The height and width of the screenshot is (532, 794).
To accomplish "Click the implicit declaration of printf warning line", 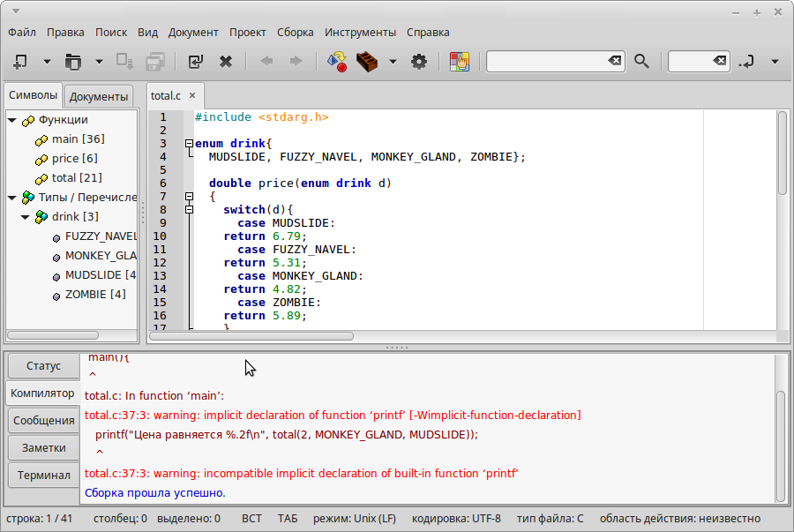I will 333,416.
